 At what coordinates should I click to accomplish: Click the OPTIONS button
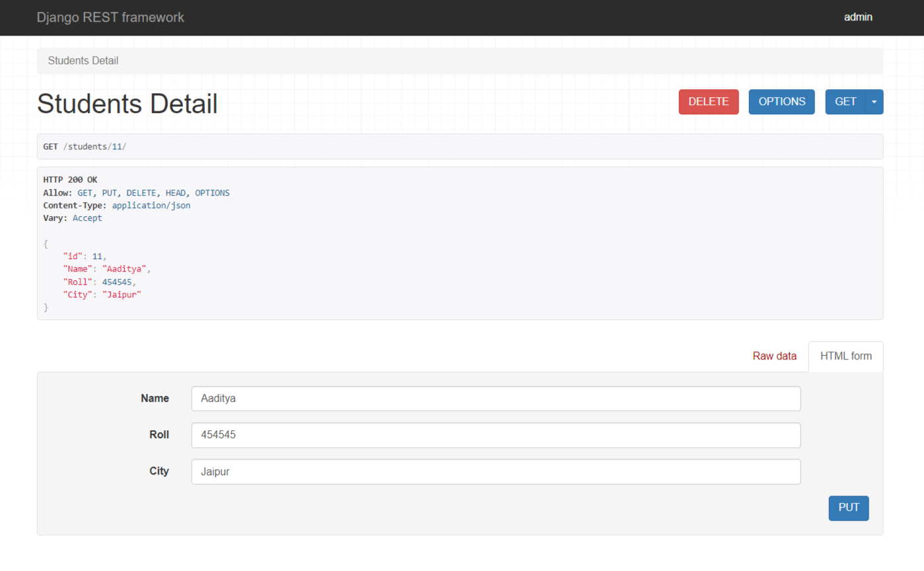[781, 102]
